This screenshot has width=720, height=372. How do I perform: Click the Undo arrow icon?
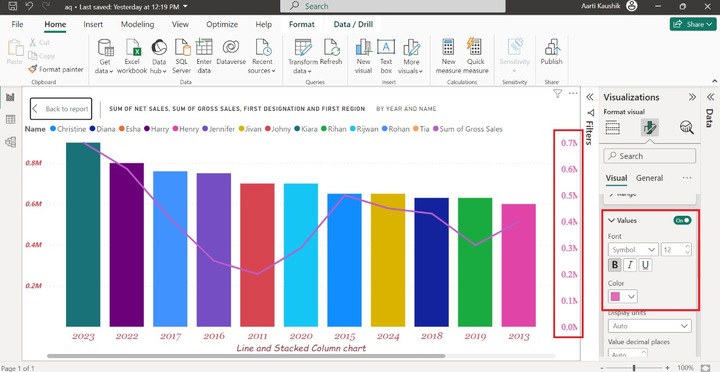[x=29, y=6]
